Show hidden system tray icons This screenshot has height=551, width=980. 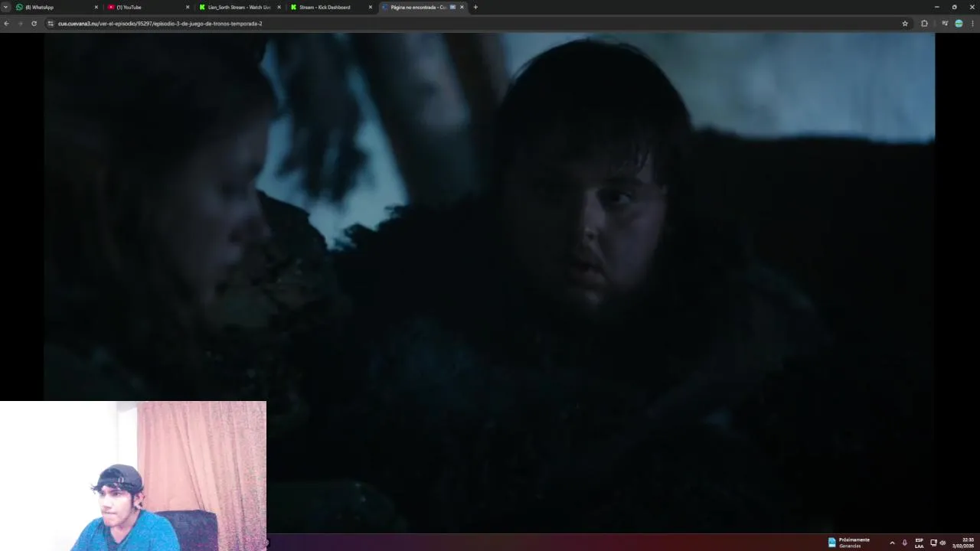(x=892, y=543)
